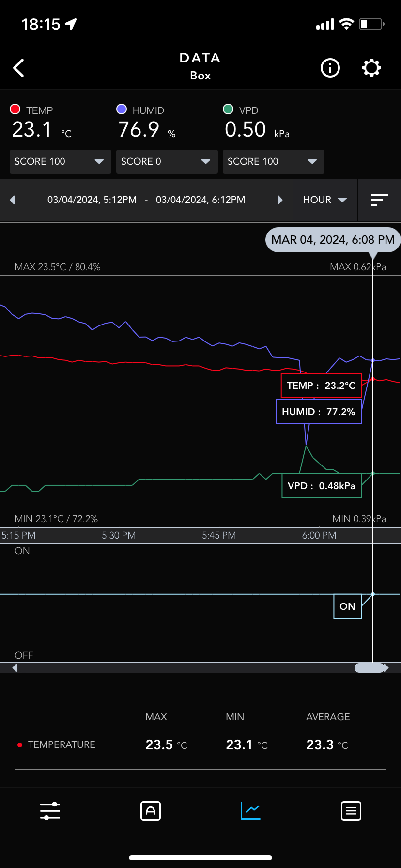Toggle the red TEMP series indicator
Image resolution: width=401 pixels, height=868 pixels.
(15, 109)
